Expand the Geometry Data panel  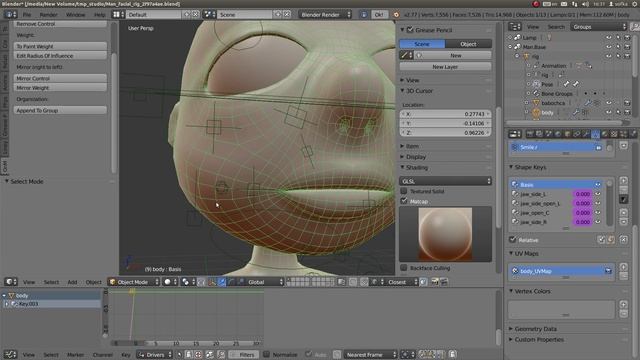click(535, 329)
